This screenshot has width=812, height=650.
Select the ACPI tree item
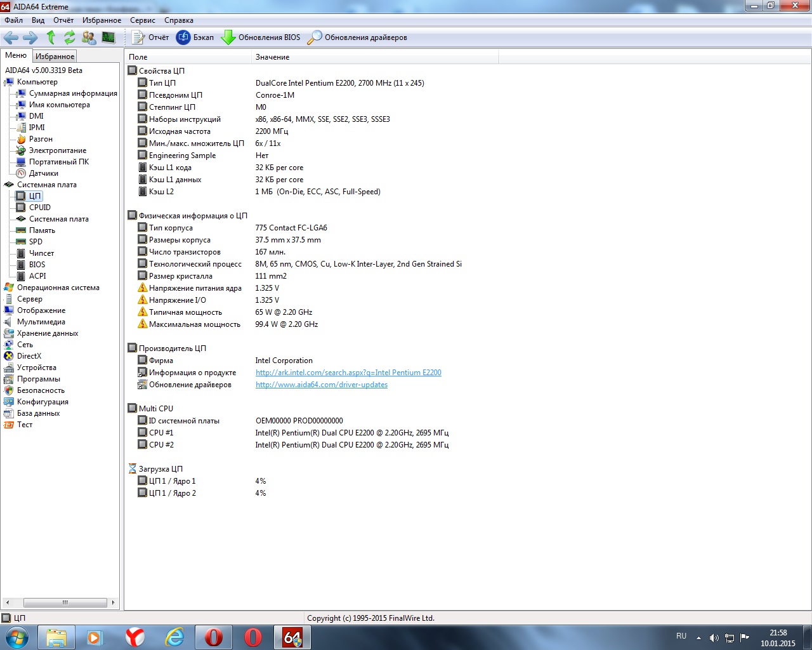click(37, 276)
